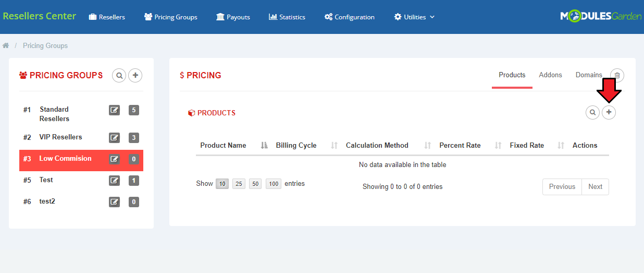This screenshot has height=273, width=644.
Task: Click the Pricing Groups breadcrumb
Action: coord(45,46)
